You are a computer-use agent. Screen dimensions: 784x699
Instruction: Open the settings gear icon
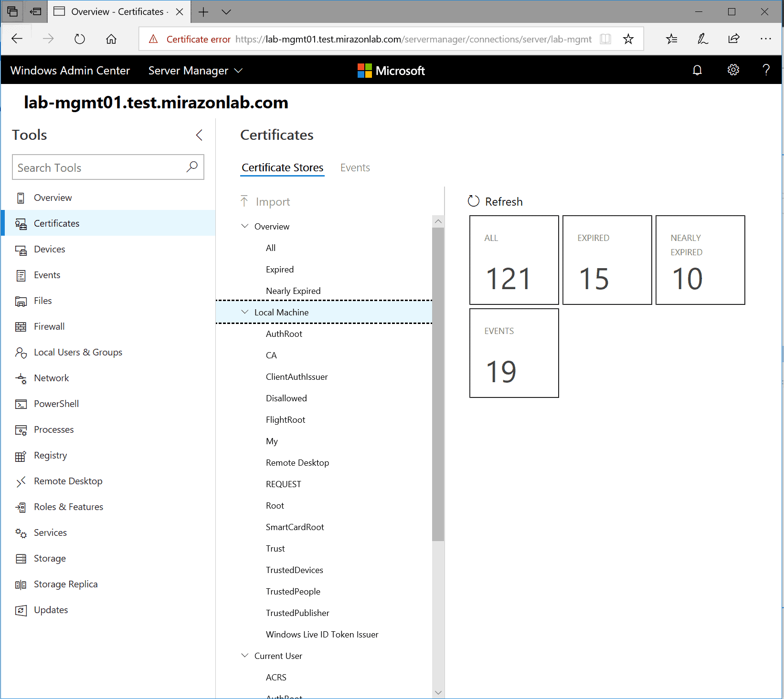[x=733, y=71]
